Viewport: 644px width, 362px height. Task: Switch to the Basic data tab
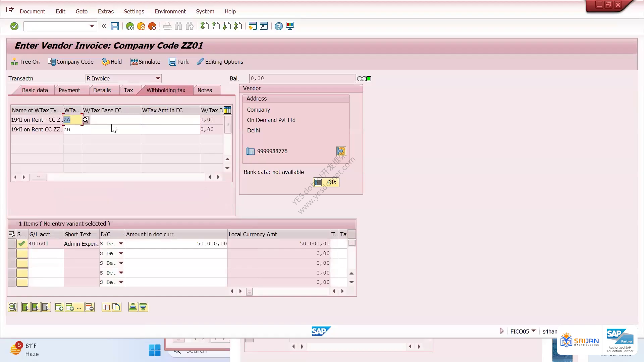coord(35,90)
